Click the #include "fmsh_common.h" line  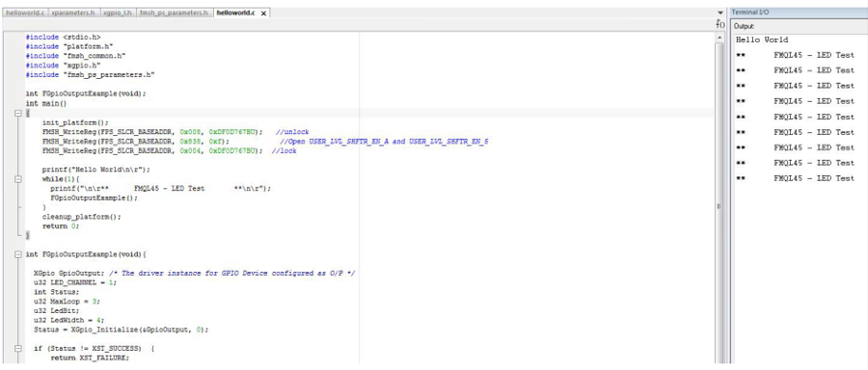click(76, 56)
